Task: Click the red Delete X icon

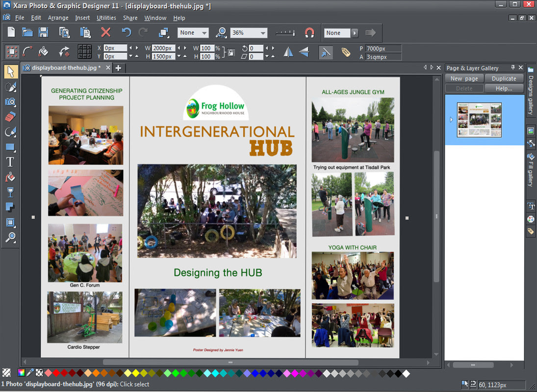Action: pos(105,33)
